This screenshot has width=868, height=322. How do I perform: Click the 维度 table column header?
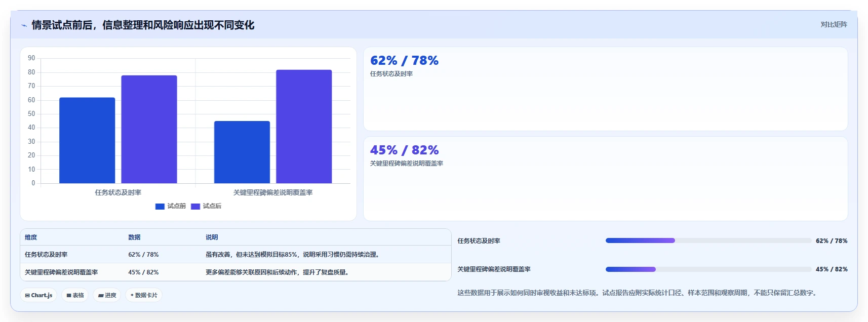click(31, 237)
